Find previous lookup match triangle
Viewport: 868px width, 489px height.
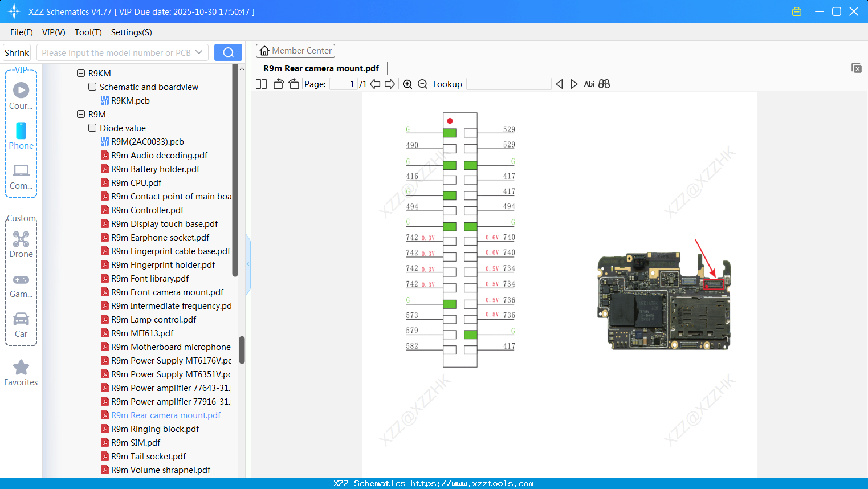click(559, 84)
